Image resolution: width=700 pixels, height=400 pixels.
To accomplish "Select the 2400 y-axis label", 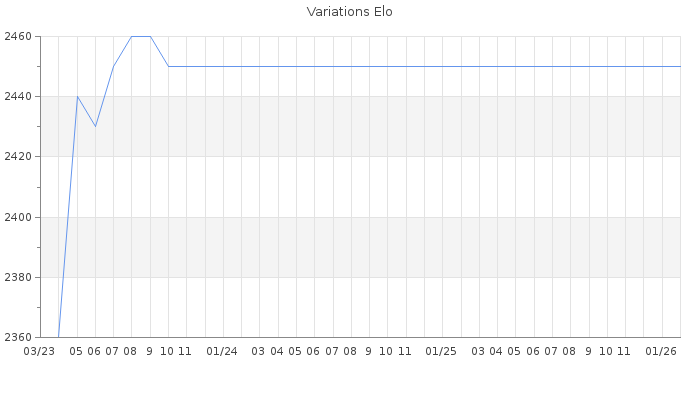I will [19, 217].
